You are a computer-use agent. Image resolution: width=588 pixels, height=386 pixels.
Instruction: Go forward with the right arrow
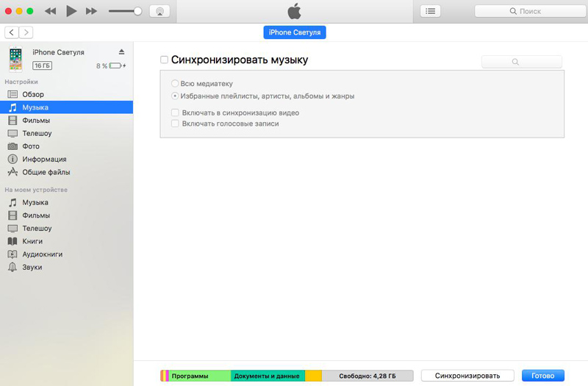pos(26,32)
